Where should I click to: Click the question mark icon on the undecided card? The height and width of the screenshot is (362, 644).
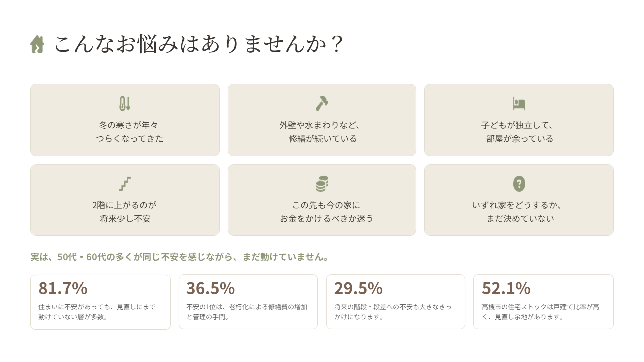click(519, 184)
